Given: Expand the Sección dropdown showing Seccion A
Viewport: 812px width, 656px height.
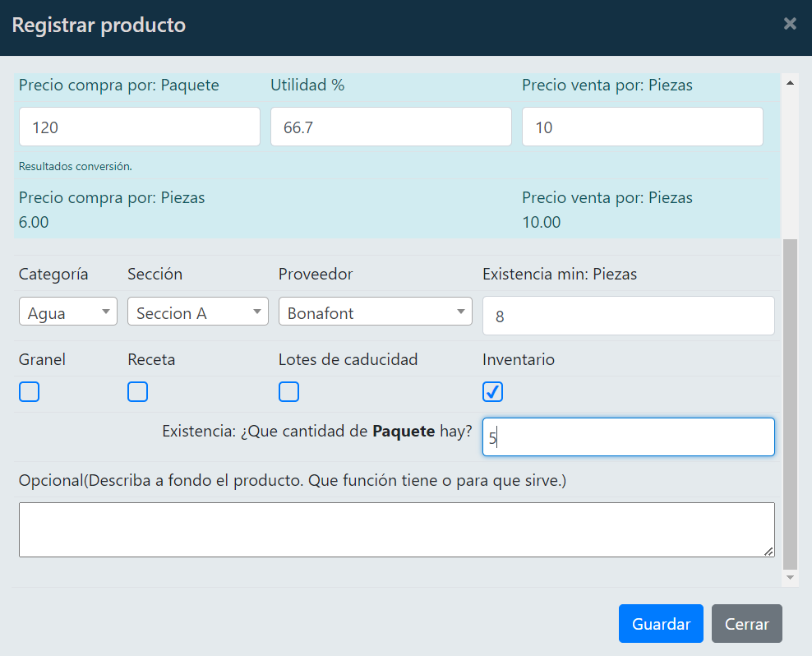Looking at the screenshot, I should [x=197, y=312].
